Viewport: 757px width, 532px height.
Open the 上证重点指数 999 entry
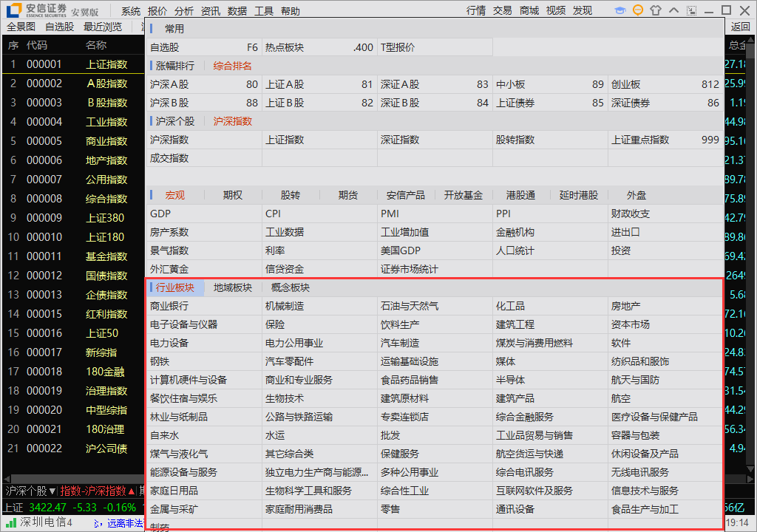click(x=665, y=140)
